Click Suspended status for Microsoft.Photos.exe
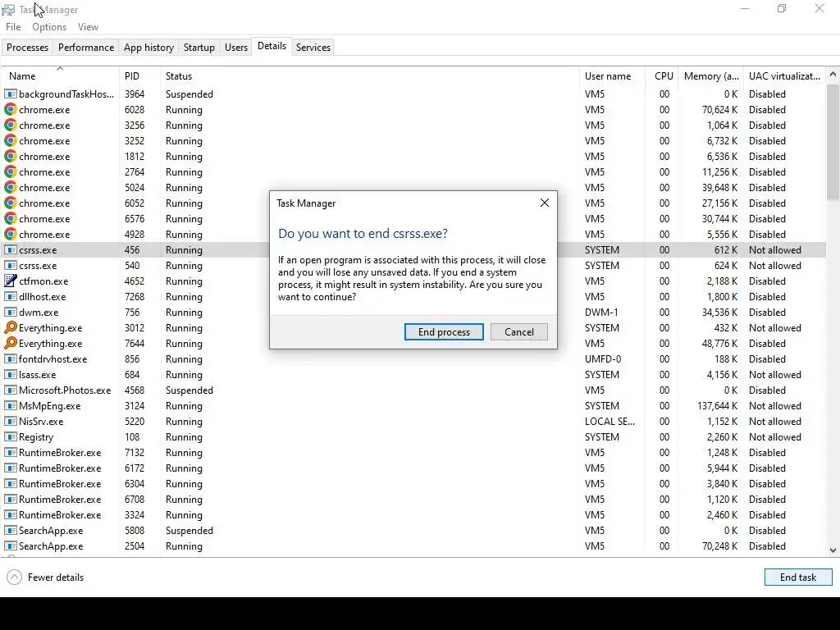The image size is (840, 630). click(x=189, y=390)
